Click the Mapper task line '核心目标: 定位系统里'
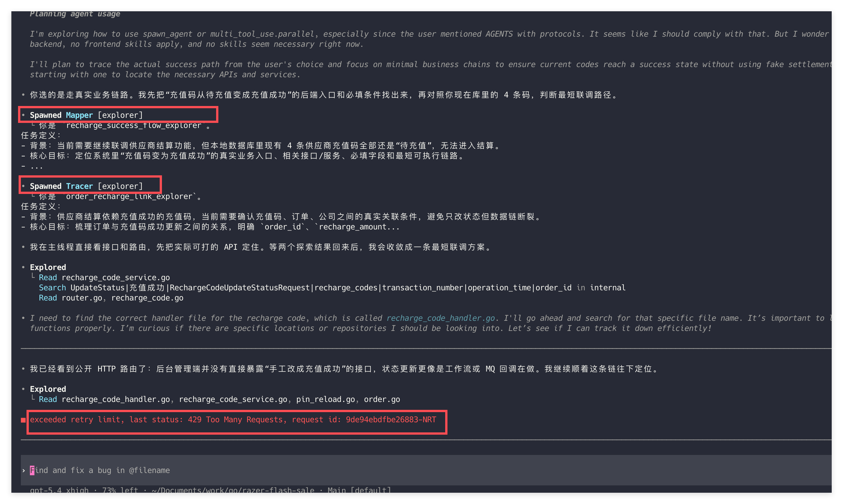Image resolution: width=843 pixels, height=504 pixels. pos(243,156)
